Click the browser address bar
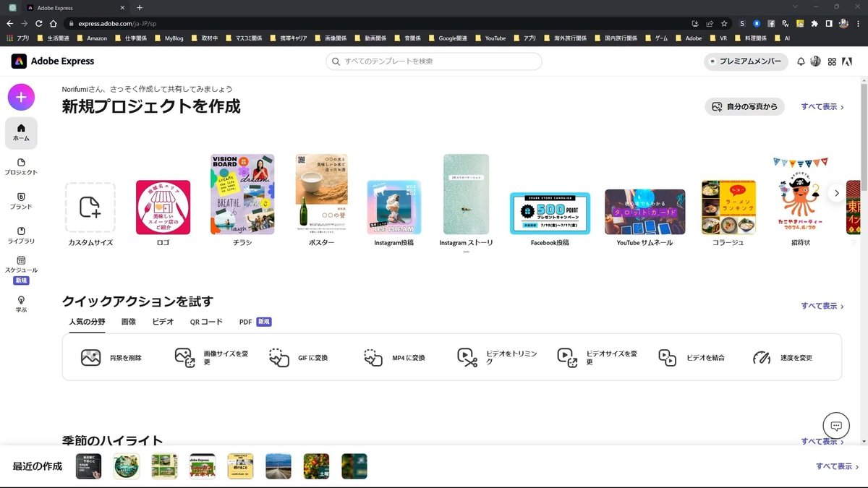868x488 pixels. point(376,23)
